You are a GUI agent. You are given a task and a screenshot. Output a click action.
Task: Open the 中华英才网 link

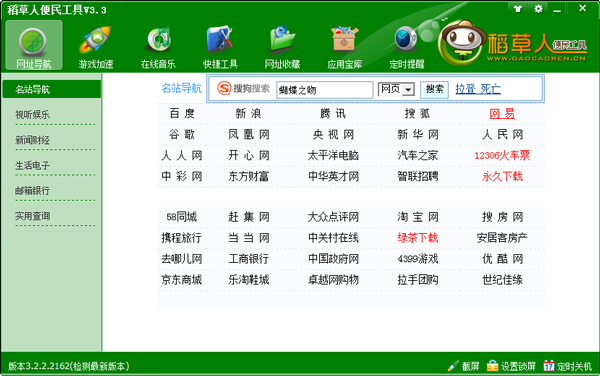click(x=333, y=176)
